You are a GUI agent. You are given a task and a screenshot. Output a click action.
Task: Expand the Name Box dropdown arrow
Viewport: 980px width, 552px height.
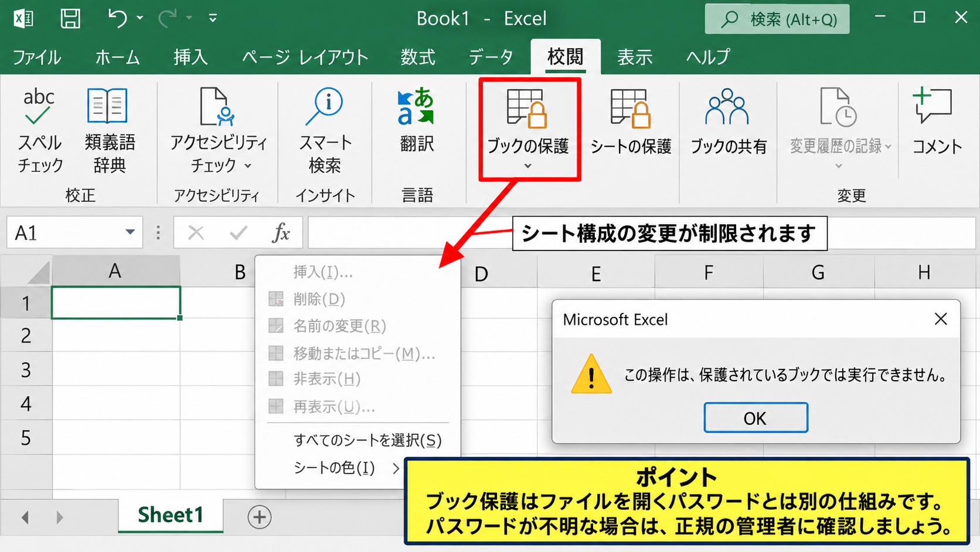click(x=130, y=233)
